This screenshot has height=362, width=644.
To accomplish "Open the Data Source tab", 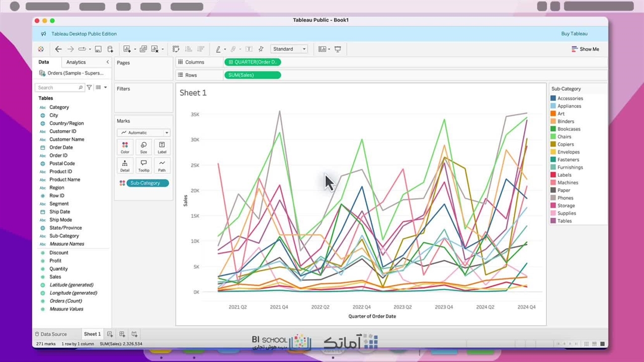I will point(51,334).
